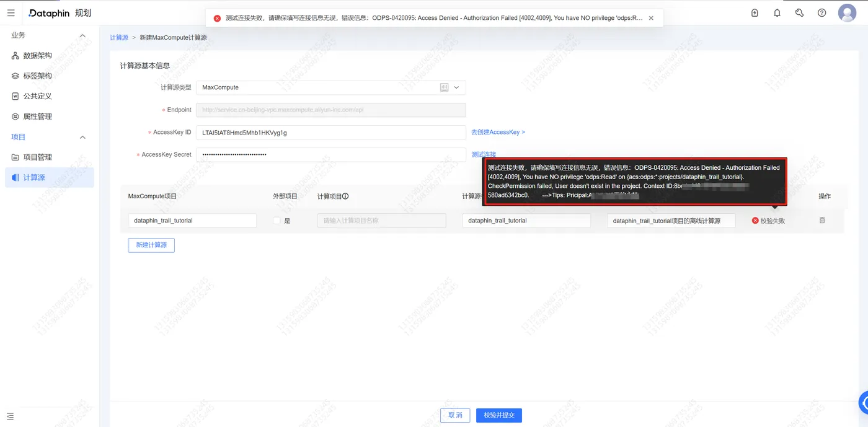
Task: Focus the 离线计算源 description field
Action: point(671,221)
